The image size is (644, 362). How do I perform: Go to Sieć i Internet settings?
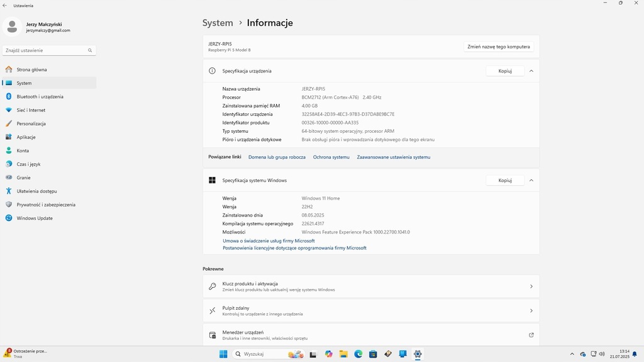point(31,110)
